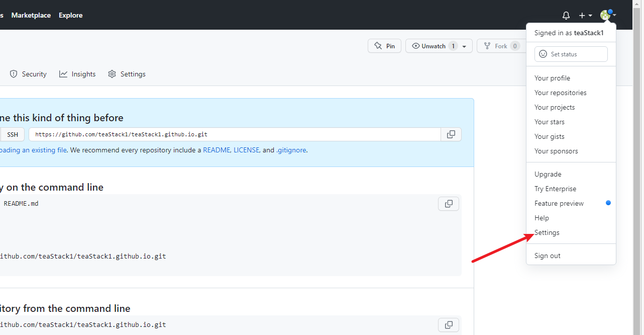644x335 pixels.
Task: Open the .gitignore link
Action: (291, 150)
